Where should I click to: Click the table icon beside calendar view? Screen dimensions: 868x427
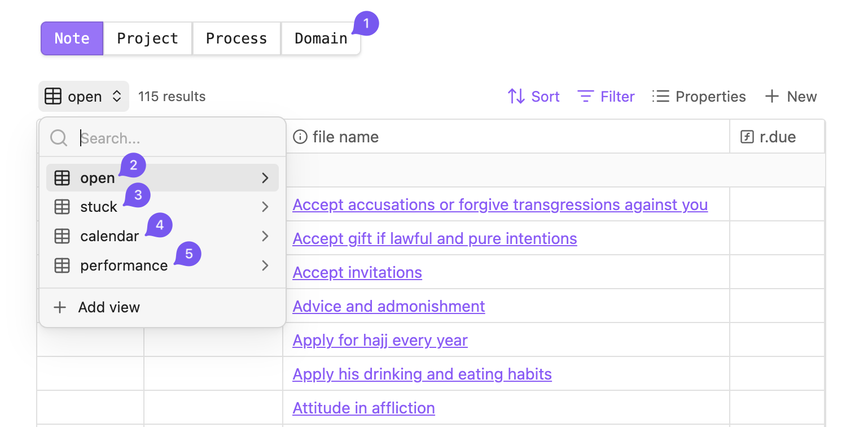pos(62,236)
